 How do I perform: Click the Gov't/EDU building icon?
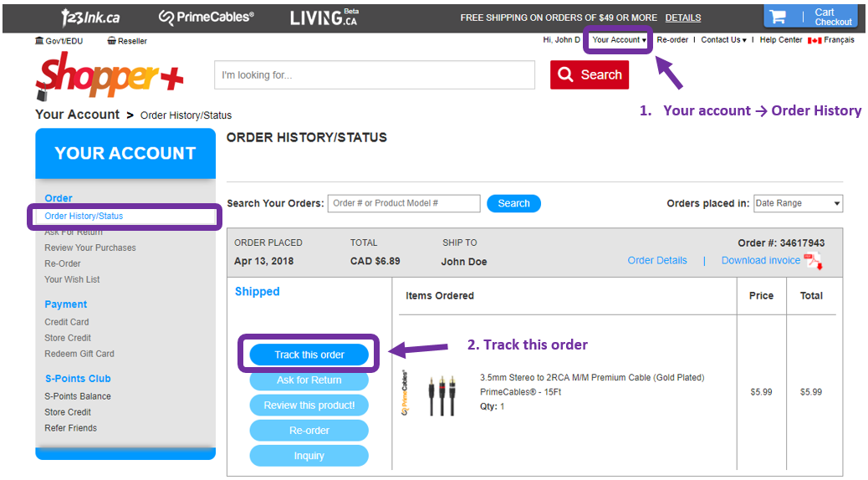pos(38,41)
